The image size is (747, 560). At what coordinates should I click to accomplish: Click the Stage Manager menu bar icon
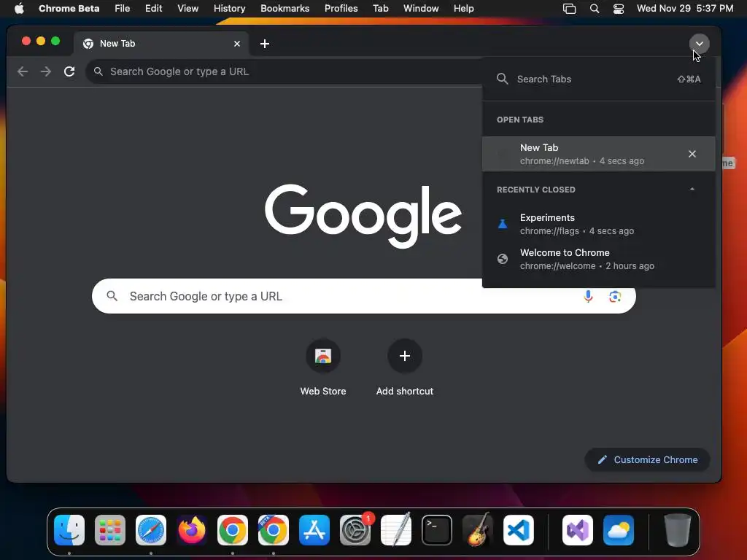[x=569, y=9]
